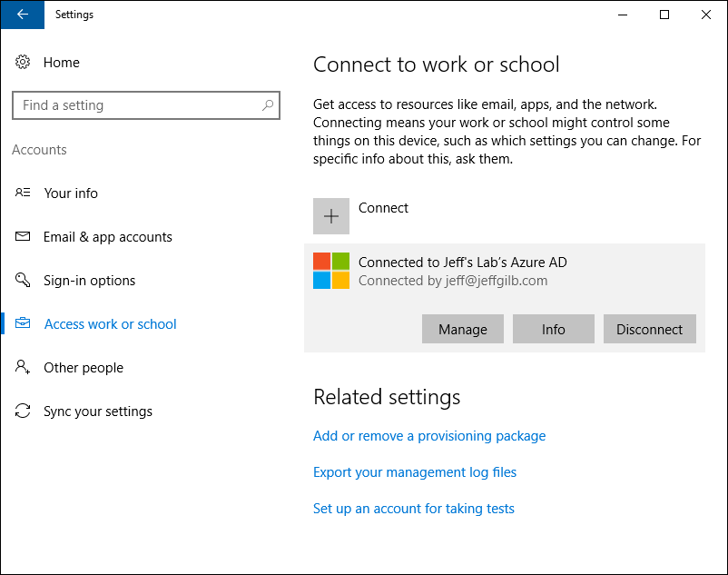Open the Manage button for Azure AD

coord(462,329)
